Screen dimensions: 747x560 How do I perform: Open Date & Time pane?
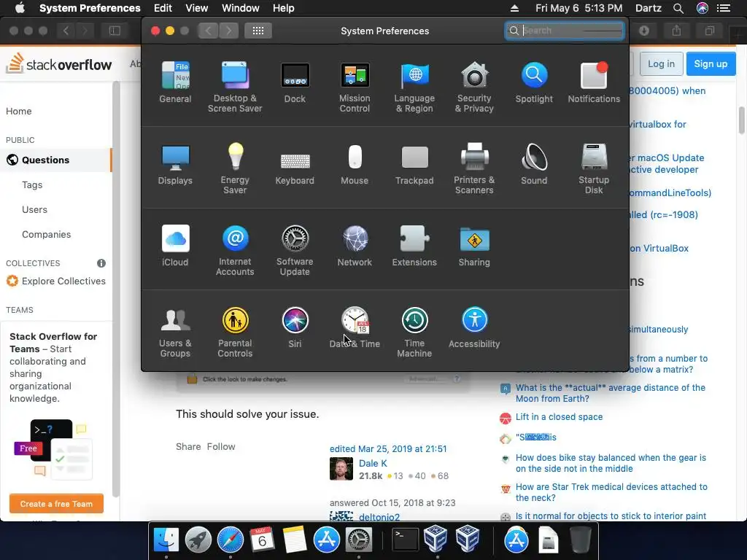coord(355,327)
